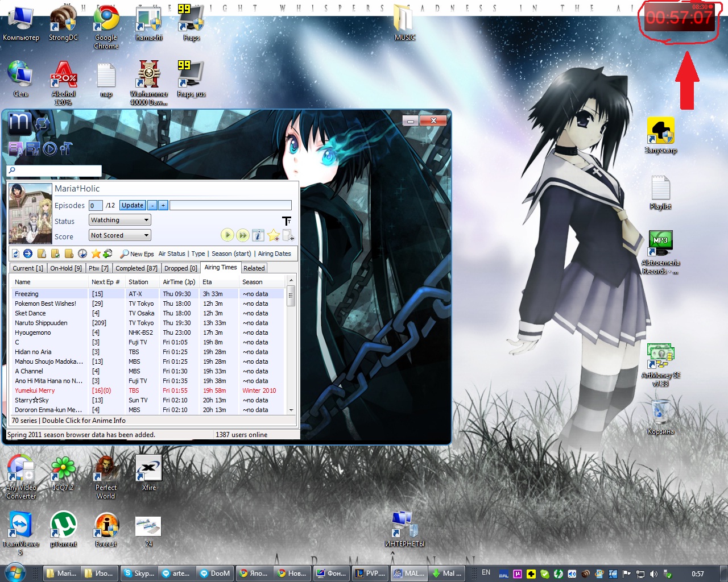The height and width of the screenshot is (582, 728).
Task: Click the document with arrow icon
Action: (288, 235)
